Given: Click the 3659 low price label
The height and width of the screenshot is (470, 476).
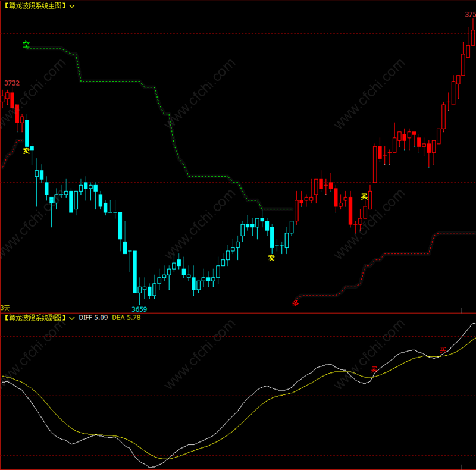Looking at the screenshot, I should click(x=139, y=309).
